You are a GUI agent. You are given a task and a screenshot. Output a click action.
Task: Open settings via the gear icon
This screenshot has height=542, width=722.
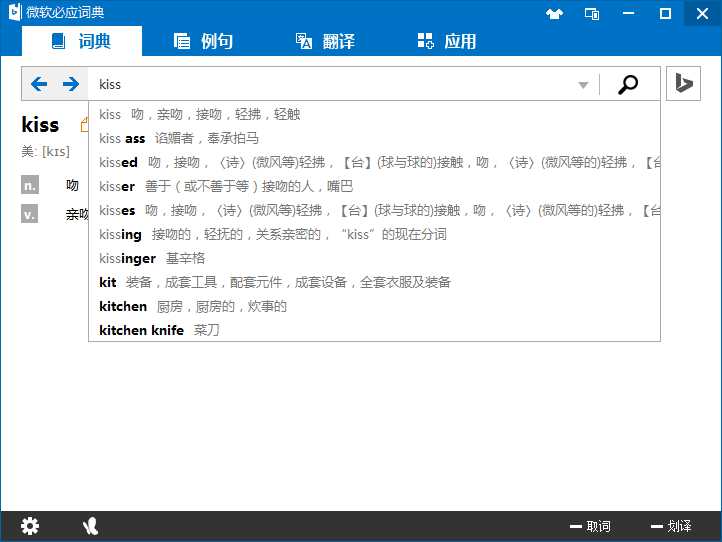click(x=30, y=526)
